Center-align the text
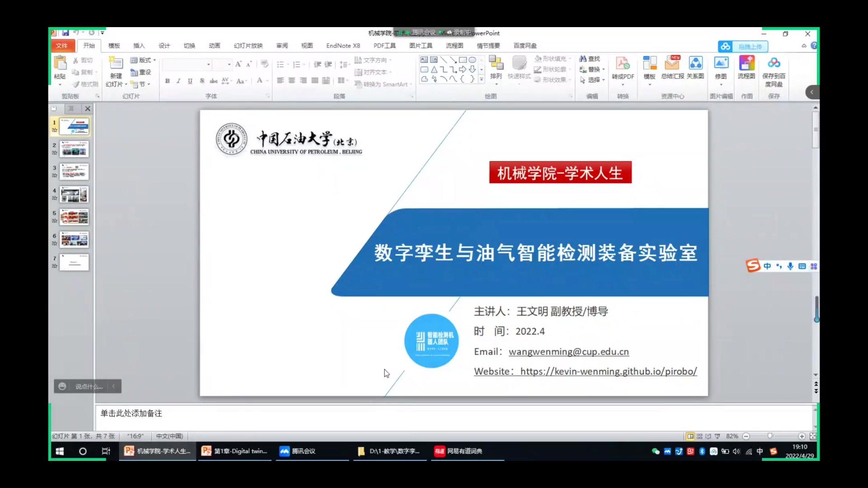The height and width of the screenshot is (488, 868). pyautogui.click(x=292, y=80)
